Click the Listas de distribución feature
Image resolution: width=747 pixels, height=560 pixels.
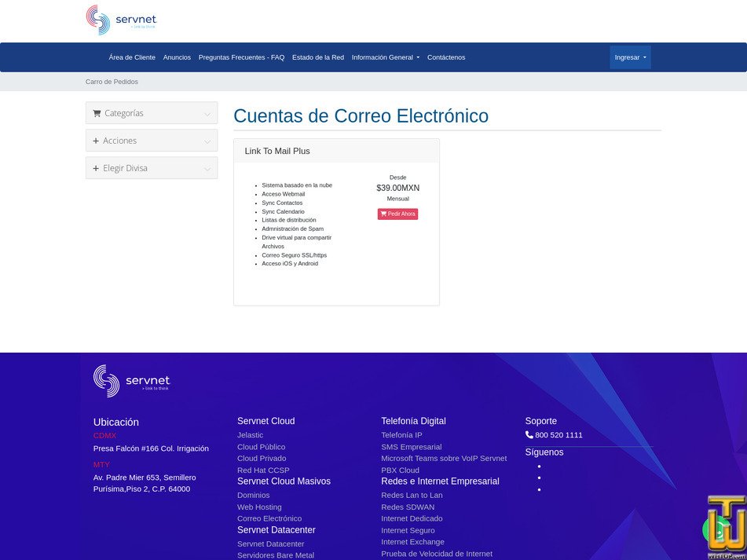tap(289, 220)
